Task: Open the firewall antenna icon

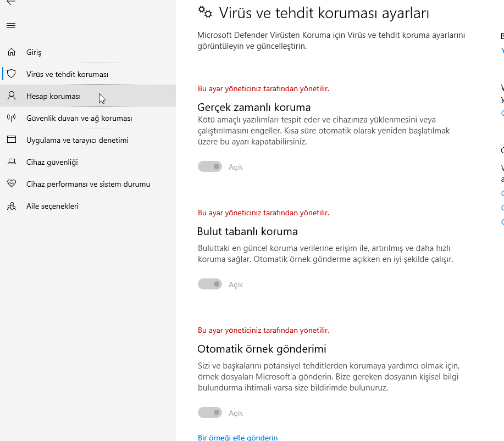Action: pos(12,118)
